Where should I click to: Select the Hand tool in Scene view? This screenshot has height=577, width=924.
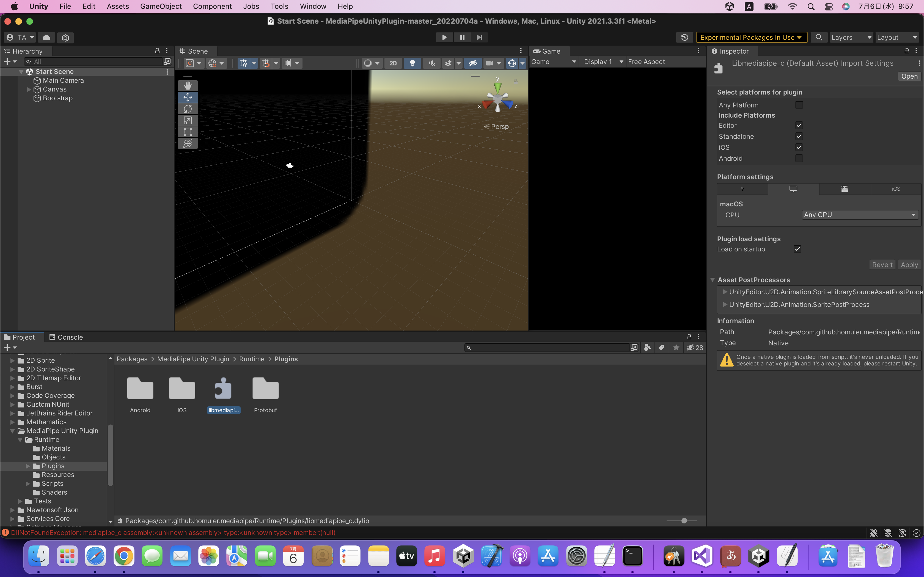[x=188, y=85]
